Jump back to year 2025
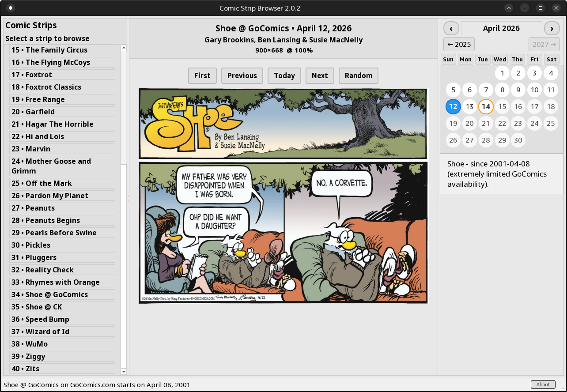Viewport: 567px width, 392px height. 459,44
